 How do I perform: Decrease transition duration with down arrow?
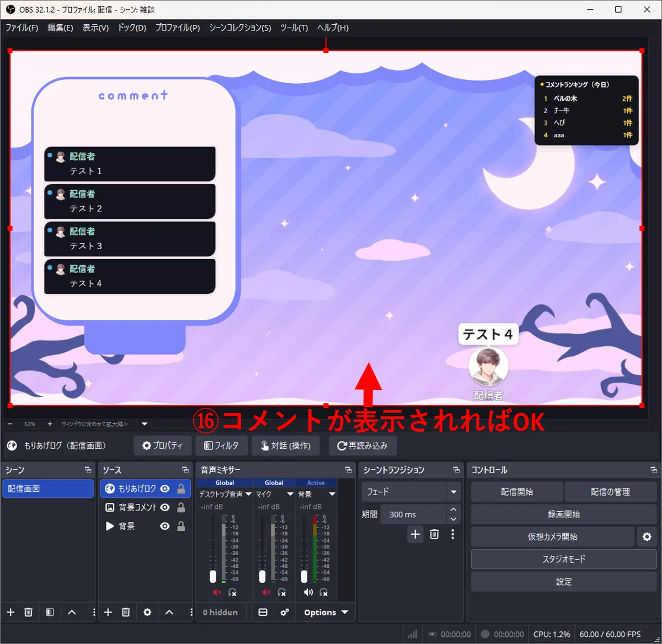453,519
